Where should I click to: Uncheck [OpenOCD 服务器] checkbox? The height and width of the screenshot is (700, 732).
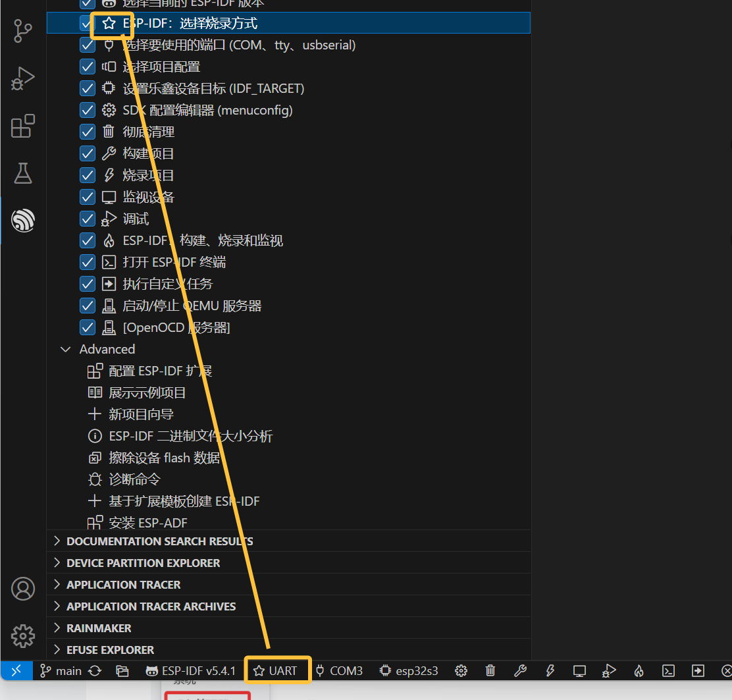pyautogui.click(x=88, y=327)
